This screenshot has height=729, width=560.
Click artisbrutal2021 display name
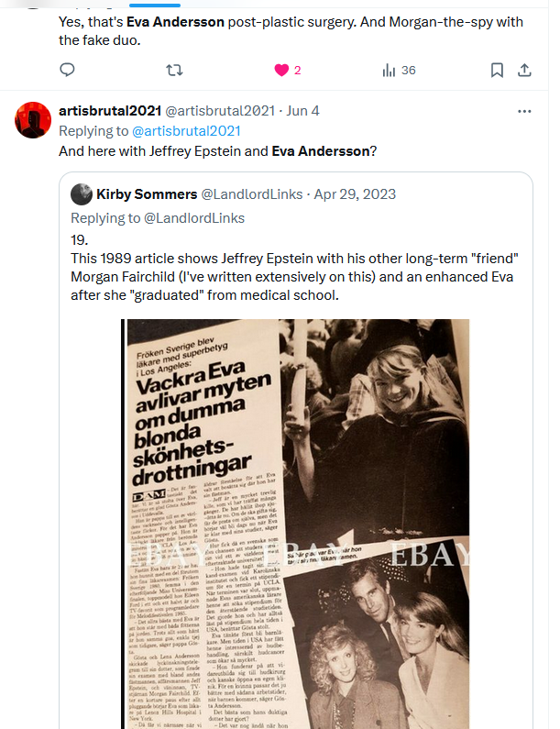coord(110,111)
